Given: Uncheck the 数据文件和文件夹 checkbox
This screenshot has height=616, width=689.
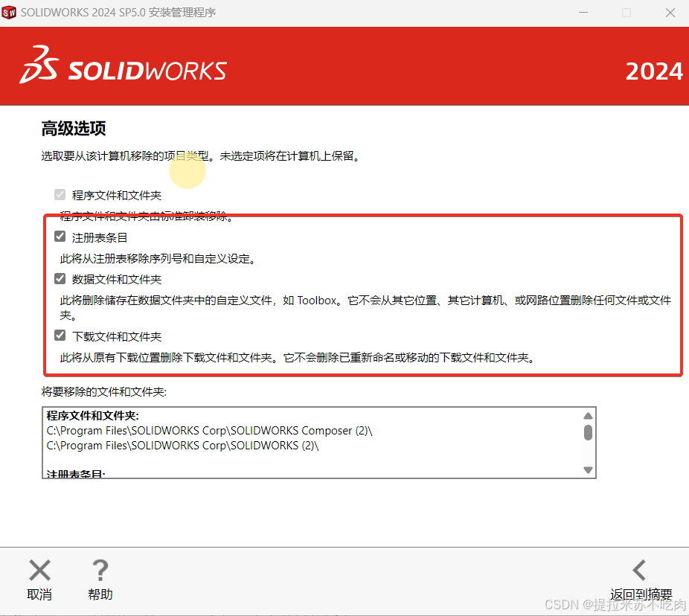Looking at the screenshot, I should (60, 278).
